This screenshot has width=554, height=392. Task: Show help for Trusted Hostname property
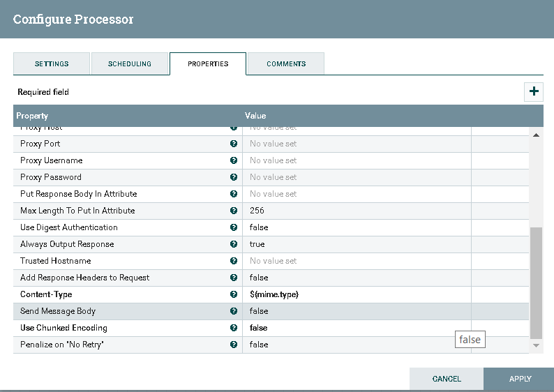point(234,261)
